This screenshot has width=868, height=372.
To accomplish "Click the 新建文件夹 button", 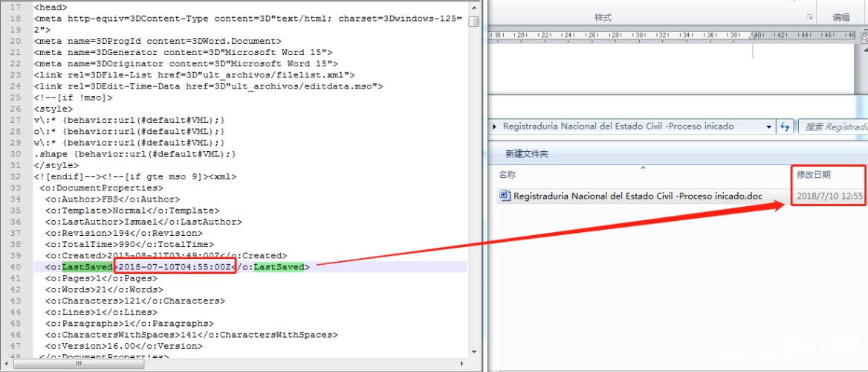I will [526, 153].
